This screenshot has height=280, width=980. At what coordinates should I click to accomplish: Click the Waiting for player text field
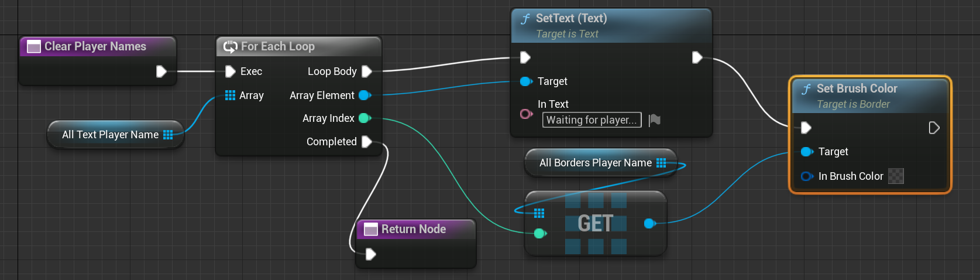pyautogui.click(x=592, y=120)
